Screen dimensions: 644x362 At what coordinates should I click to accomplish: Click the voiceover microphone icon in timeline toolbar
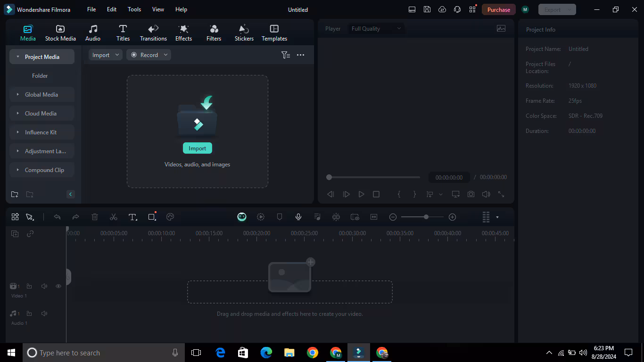[x=298, y=217]
